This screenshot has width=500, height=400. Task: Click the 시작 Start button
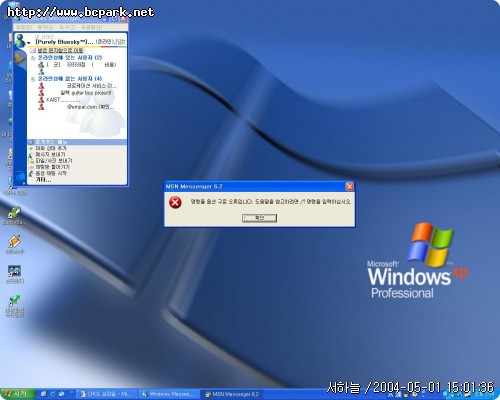(18, 394)
